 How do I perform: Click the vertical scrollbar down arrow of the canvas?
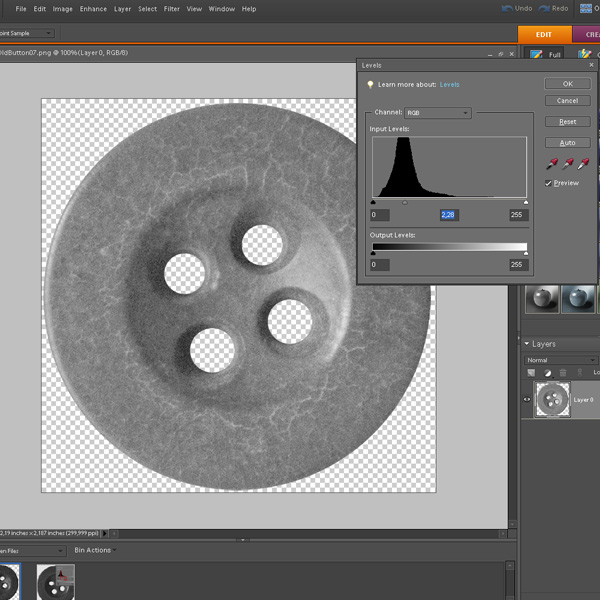[x=512, y=524]
